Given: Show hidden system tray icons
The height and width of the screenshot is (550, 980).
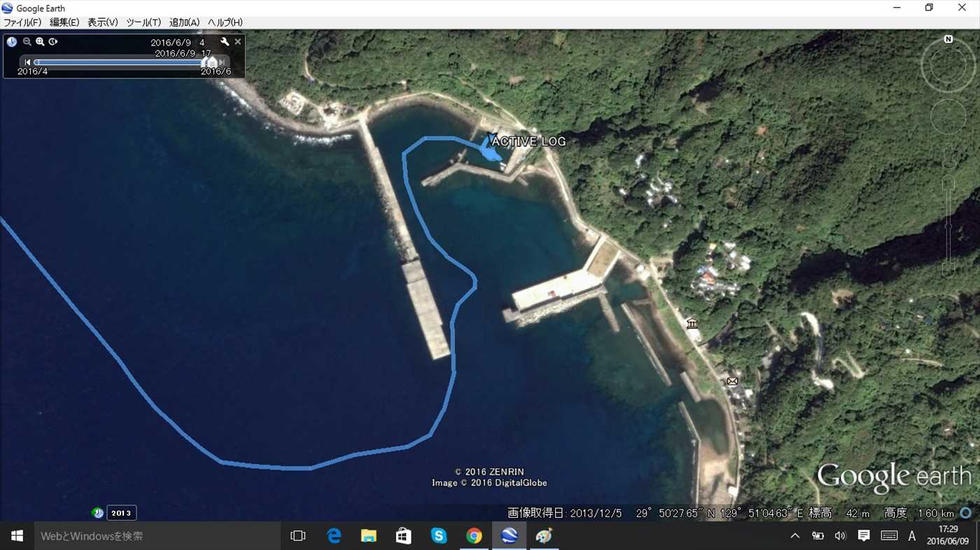Looking at the screenshot, I should 794,536.
